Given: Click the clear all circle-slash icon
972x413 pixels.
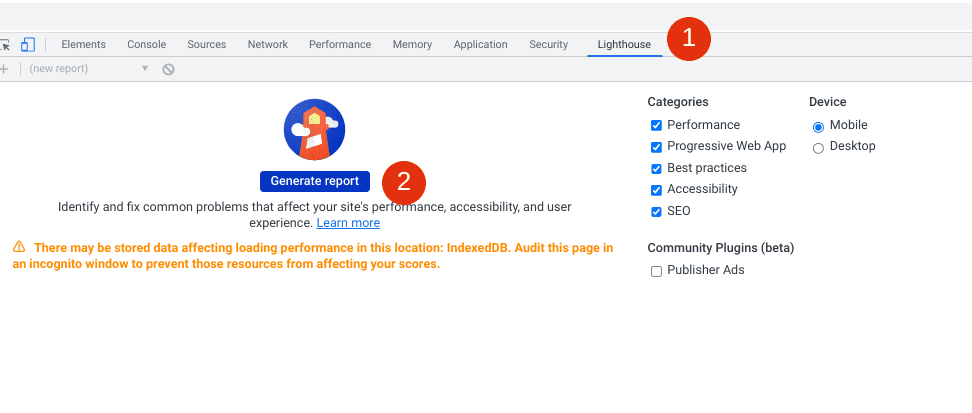Looking at the screenshot, I should click(x=169, y=69).
